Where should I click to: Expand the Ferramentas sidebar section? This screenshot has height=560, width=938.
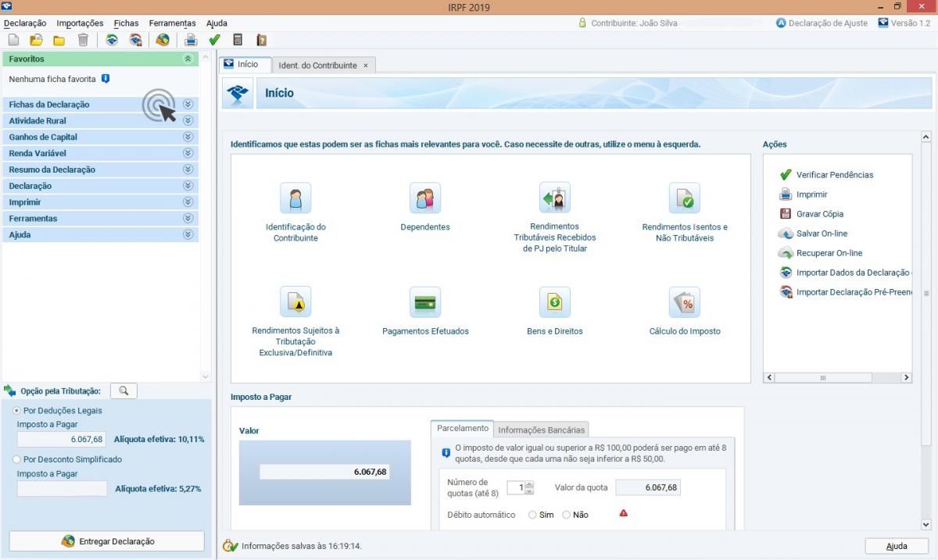[188, 219]
